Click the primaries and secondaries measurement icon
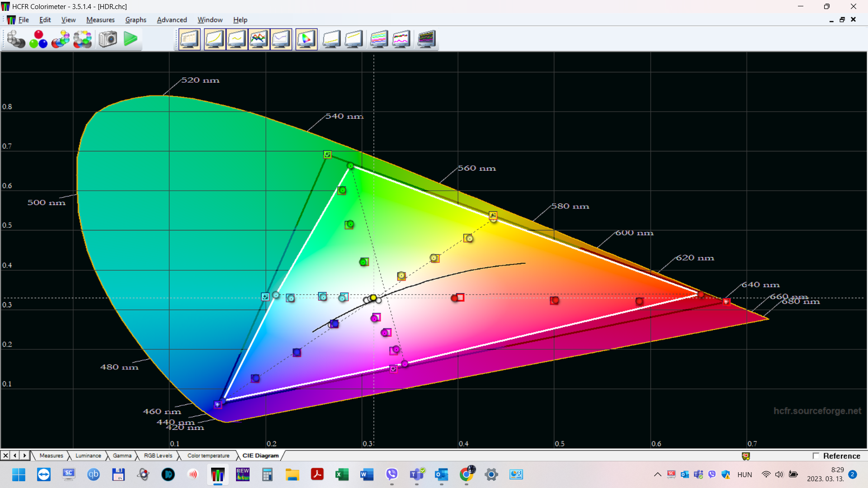 pos(61,39)
